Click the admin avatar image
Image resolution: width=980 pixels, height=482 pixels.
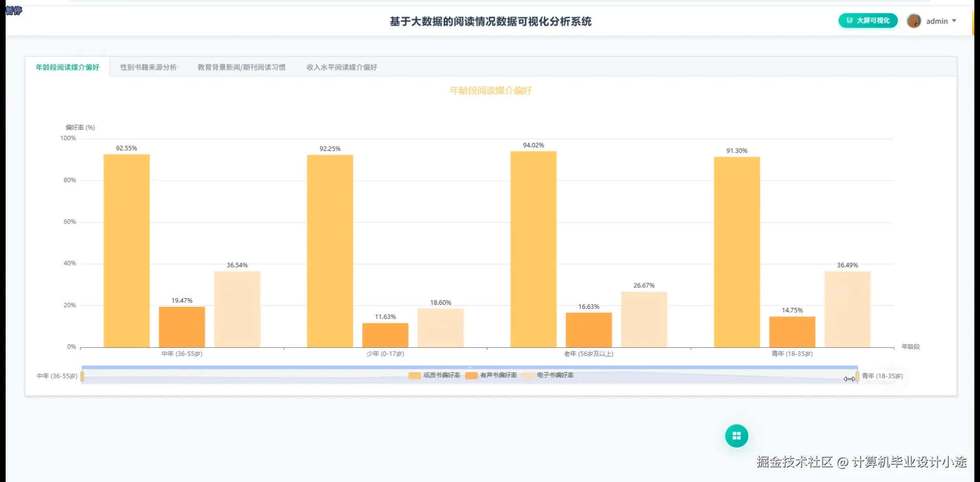[914, 21]
